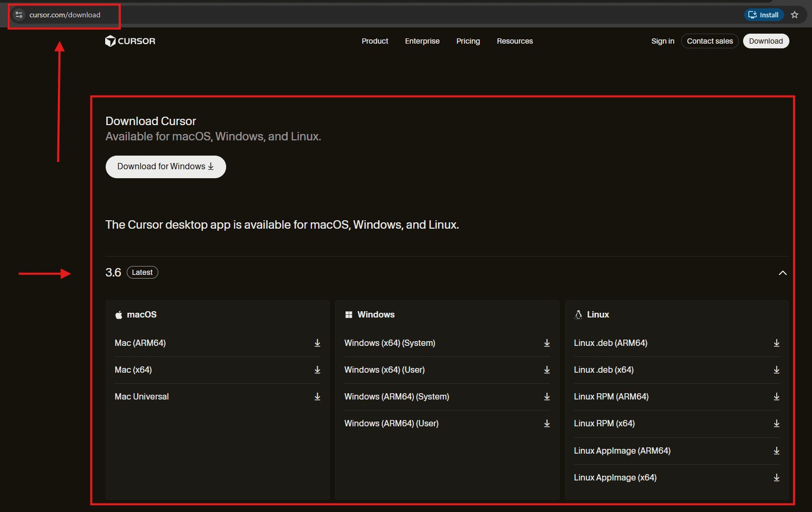Click Linux AppImage (x64) link text

tap(615, 477)
